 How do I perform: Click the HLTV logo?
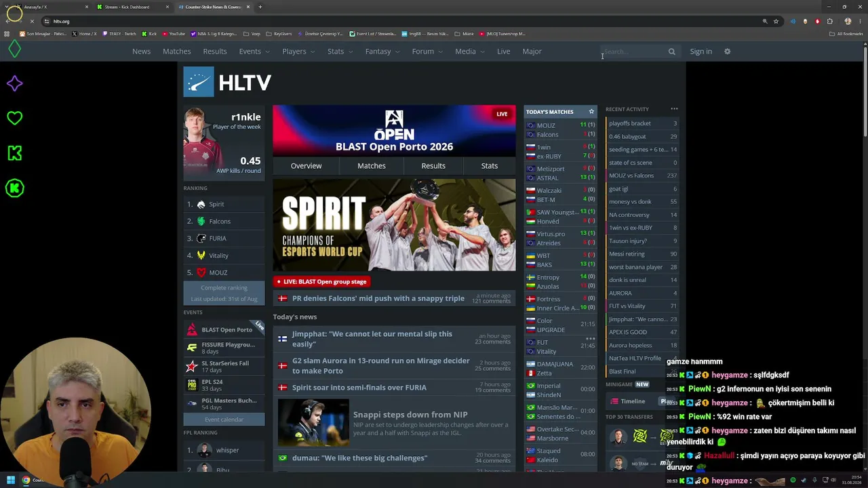228,83
